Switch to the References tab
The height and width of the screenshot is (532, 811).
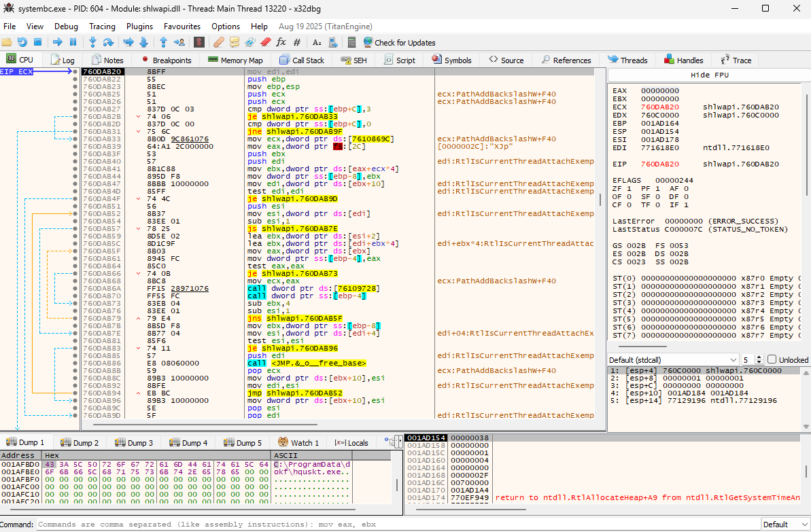click(566, 60)
